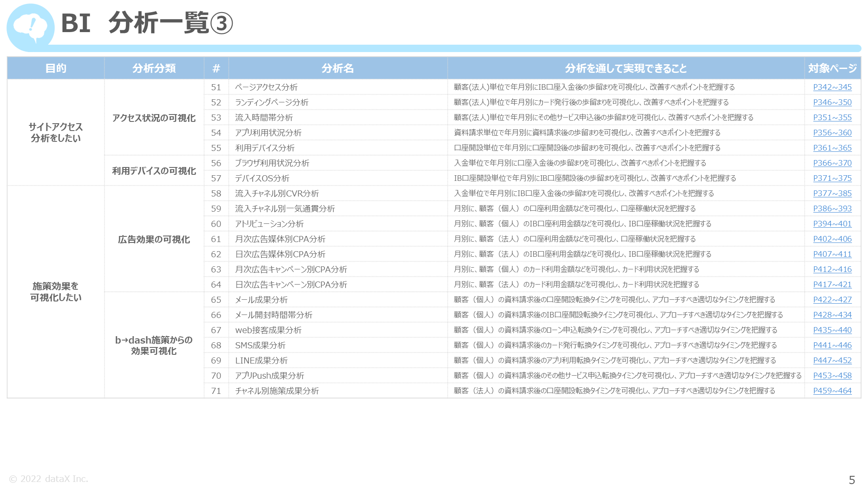Select the サイトアクセス分析をしたい cell
The image size is (868, 488).
point(56,132)
